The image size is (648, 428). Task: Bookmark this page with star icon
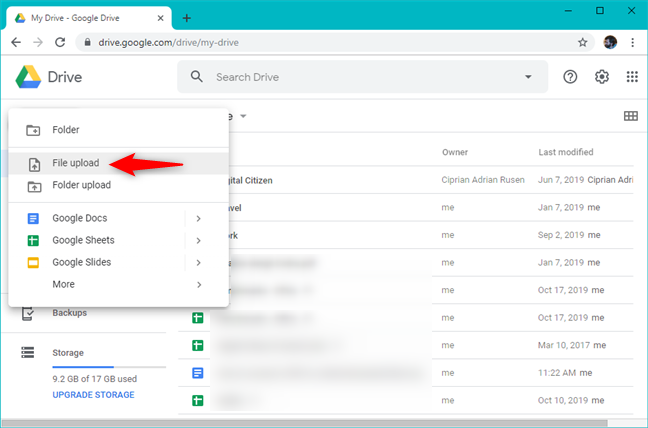[582, 42]
